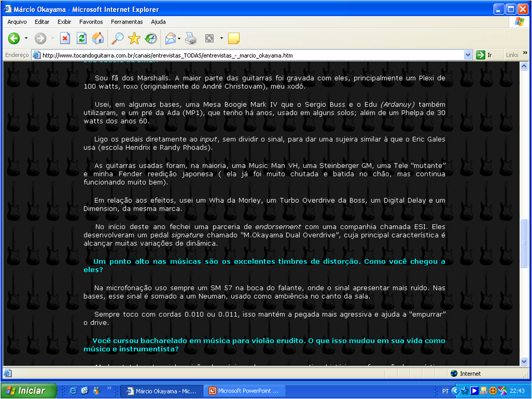Click the vertical scrollbar thumb

(x=524, y=243)
